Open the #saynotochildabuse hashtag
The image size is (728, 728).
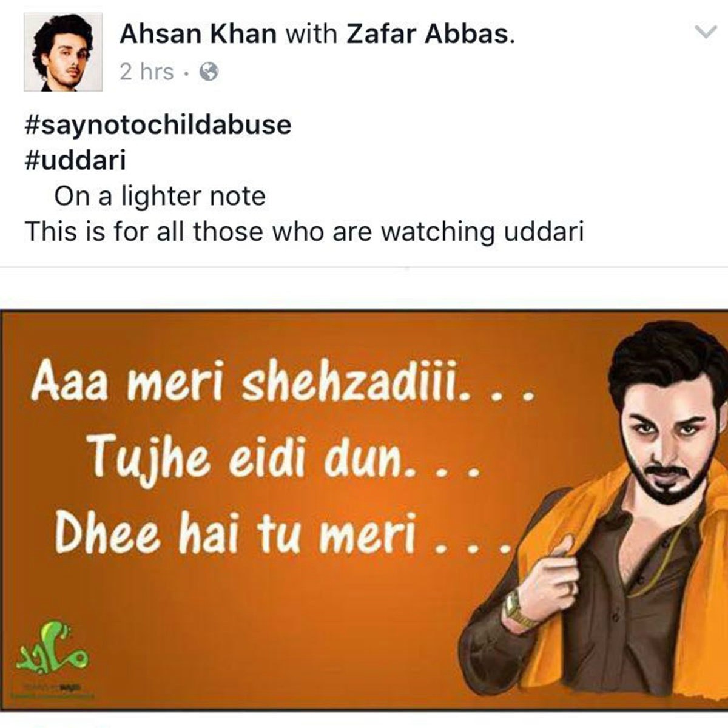(x=158, y=125)
